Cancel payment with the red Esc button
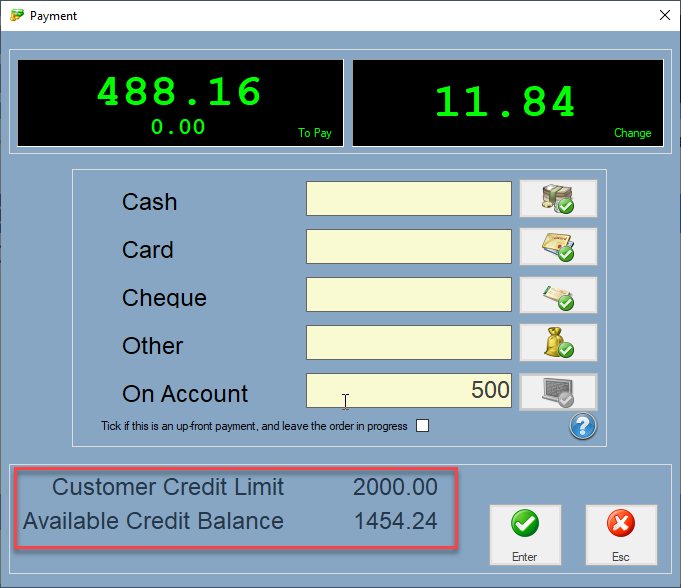Viewport: 681px width, 588px height. (621, 535)
